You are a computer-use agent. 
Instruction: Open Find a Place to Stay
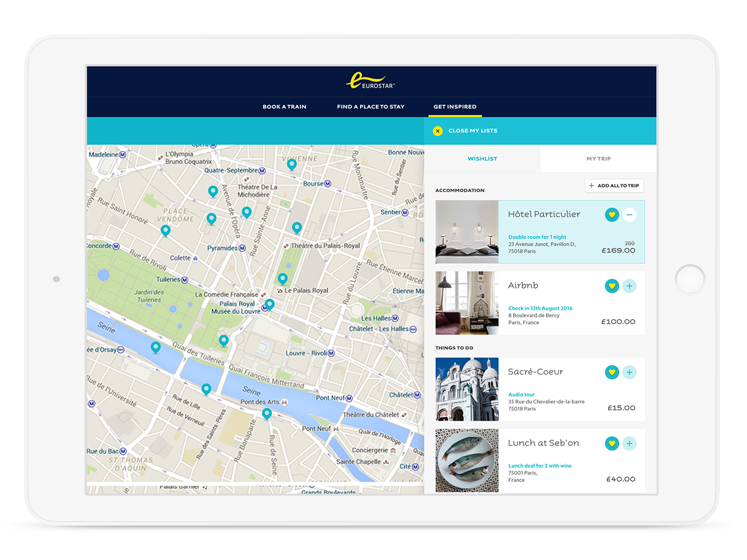pyautogui.click(x=371, y=106)
